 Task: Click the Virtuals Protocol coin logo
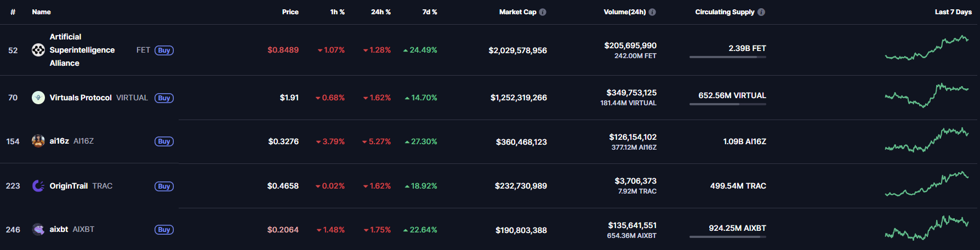(38, 98)
